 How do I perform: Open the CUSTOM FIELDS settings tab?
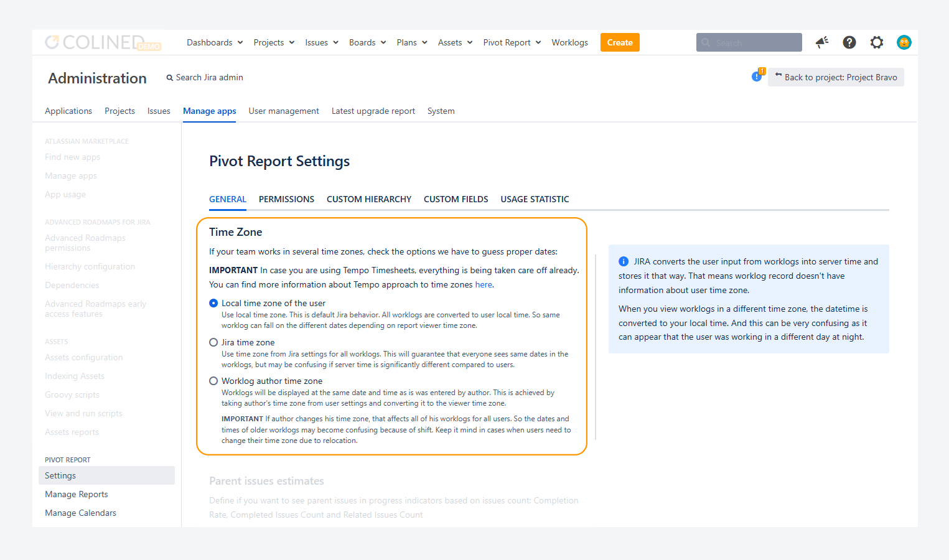point(456,199)
